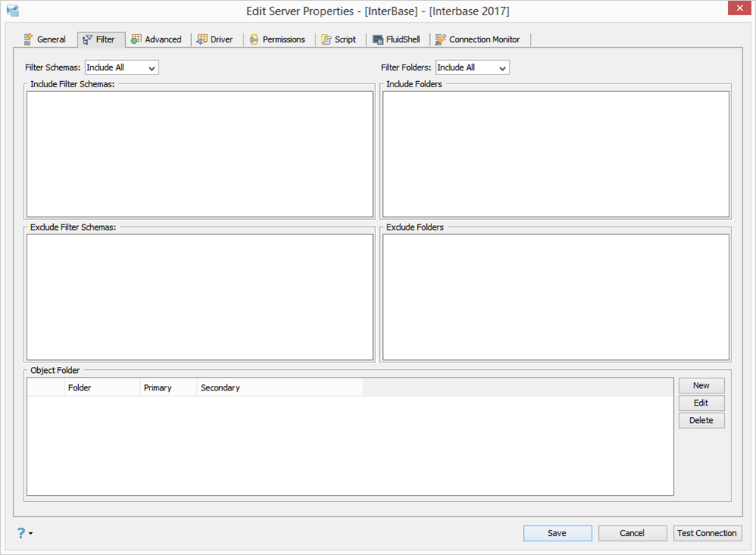Open the Filter Schemas dropdown
Screen dimensions: 756x555
[122, 67]
